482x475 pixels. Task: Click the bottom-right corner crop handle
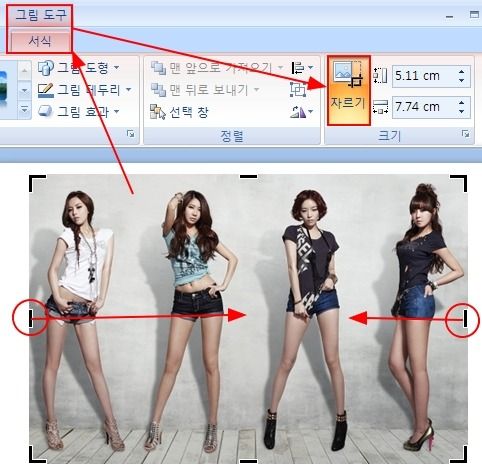point(460,455)
